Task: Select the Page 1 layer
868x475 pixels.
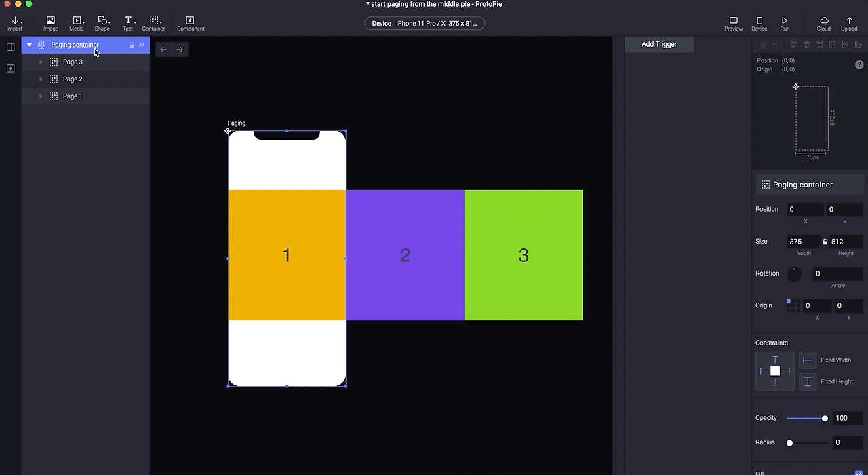Action: tap(85, 96)
